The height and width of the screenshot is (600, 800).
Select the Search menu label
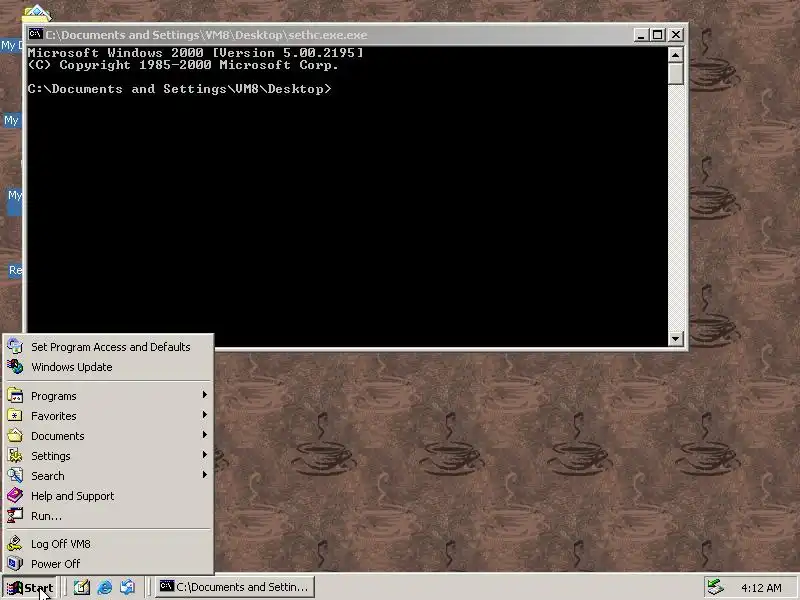[48, 476]
